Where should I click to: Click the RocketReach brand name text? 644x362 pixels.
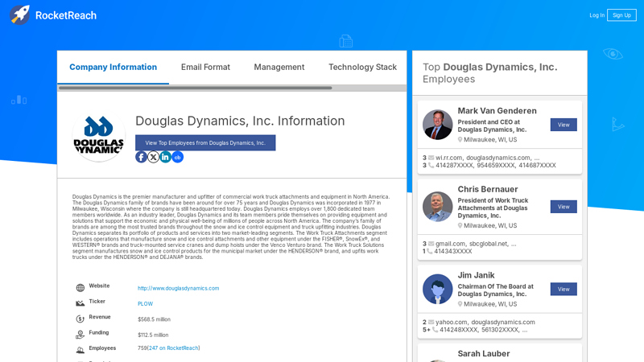click(66, 15)
